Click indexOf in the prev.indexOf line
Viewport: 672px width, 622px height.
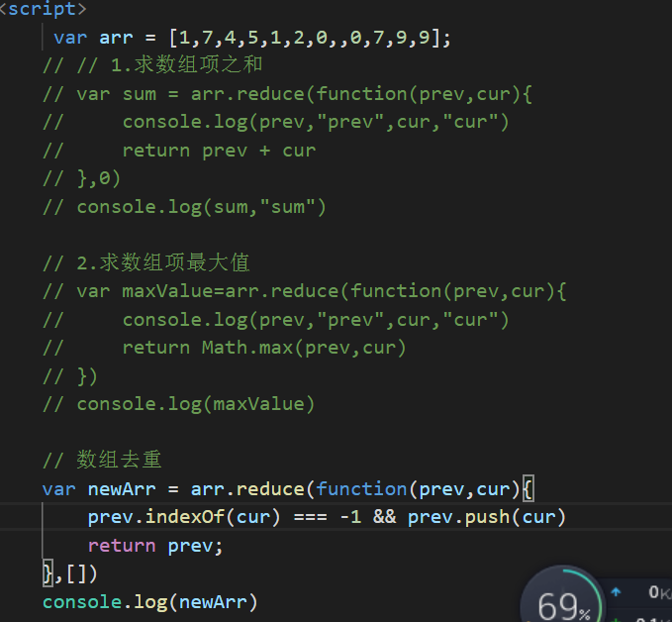pyautogui.click(x=185, y=517)
